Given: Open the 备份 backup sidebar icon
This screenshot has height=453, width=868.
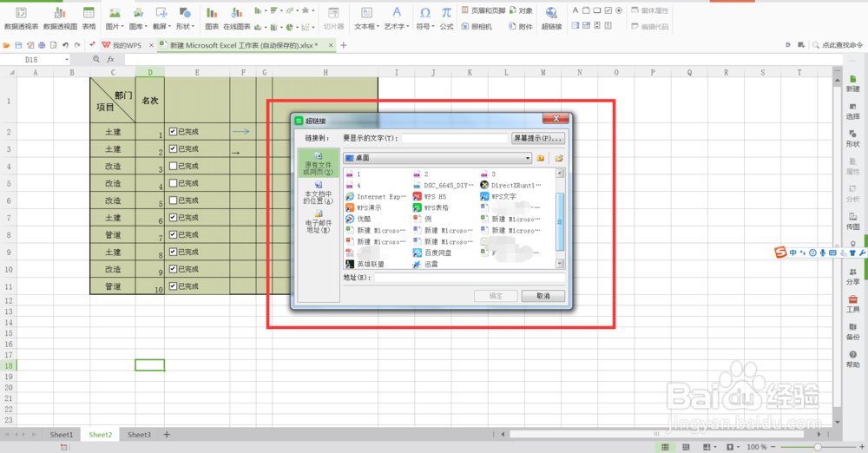Looking at the screenshot, I should [x=853, y=332].
